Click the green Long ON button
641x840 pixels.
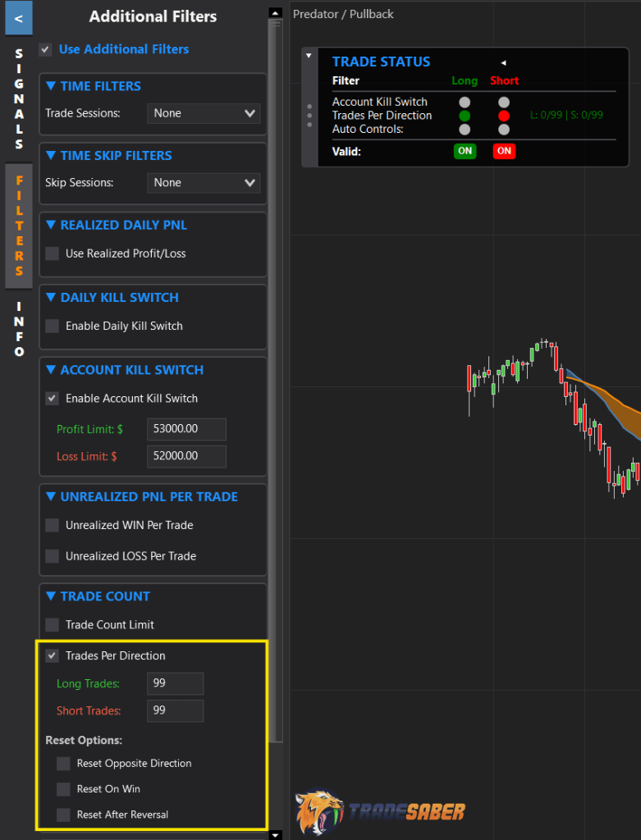pyautogui.click(x=465, y=151)
